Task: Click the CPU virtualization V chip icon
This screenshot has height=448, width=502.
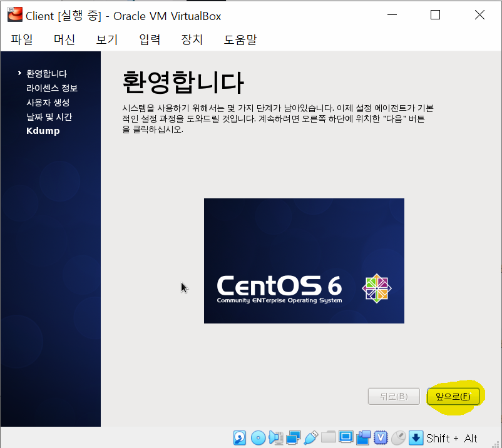Action: (381, 438)
